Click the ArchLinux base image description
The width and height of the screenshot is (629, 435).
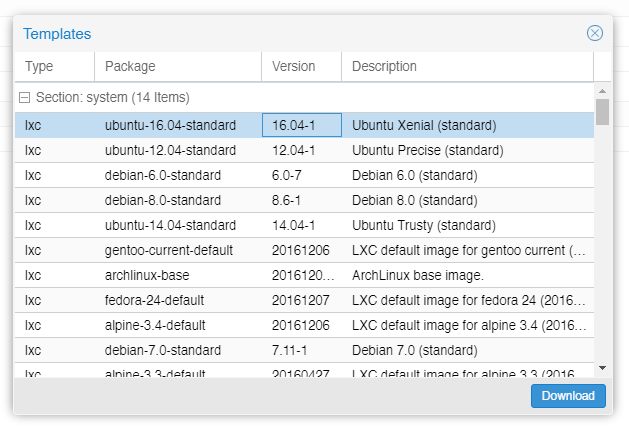pos(418,275)
